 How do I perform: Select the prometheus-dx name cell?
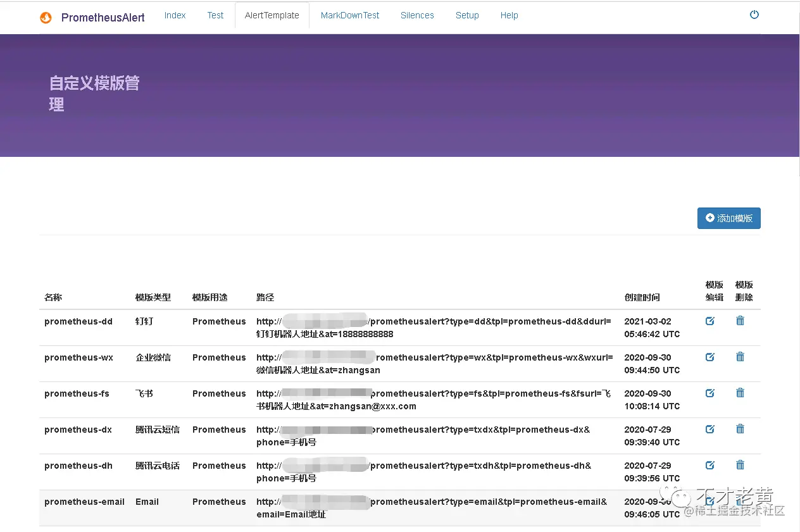coord(78,430)
